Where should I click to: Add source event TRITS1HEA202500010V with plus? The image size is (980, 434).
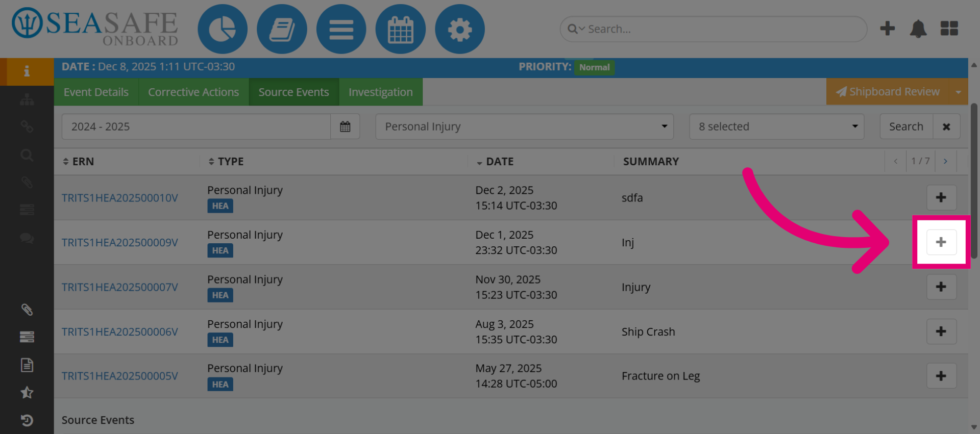point(941,197)
